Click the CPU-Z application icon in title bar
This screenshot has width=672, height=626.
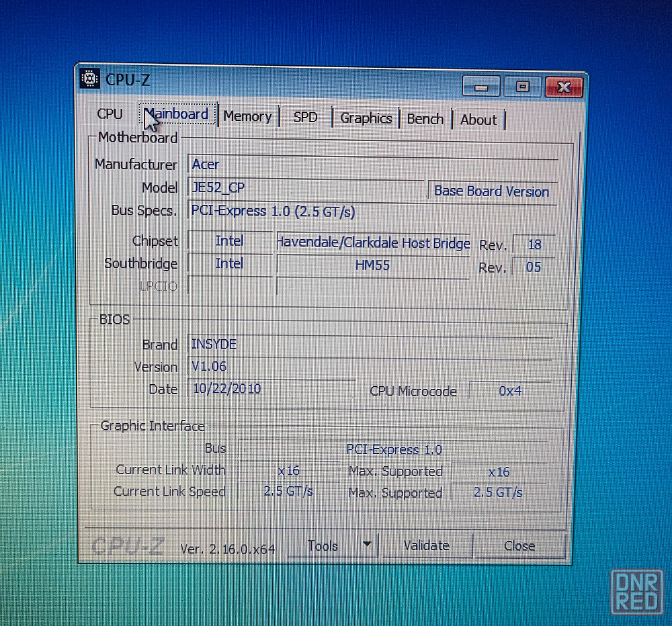[89, 79]
